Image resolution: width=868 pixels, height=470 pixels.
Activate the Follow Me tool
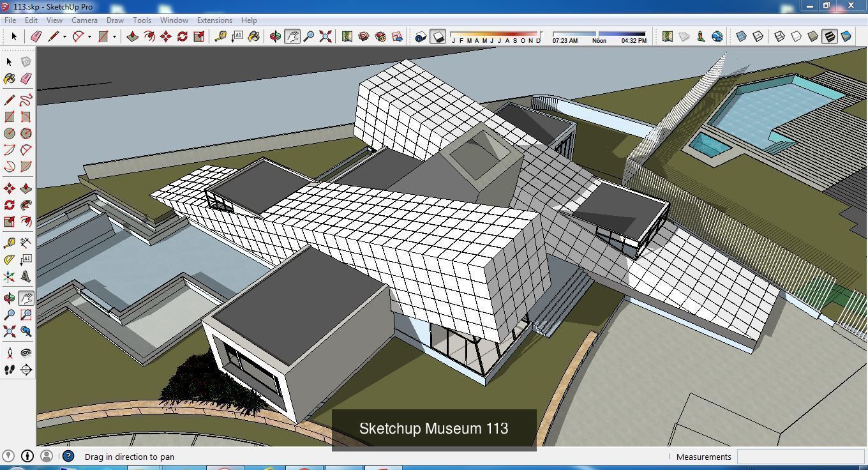pos(26,205)
